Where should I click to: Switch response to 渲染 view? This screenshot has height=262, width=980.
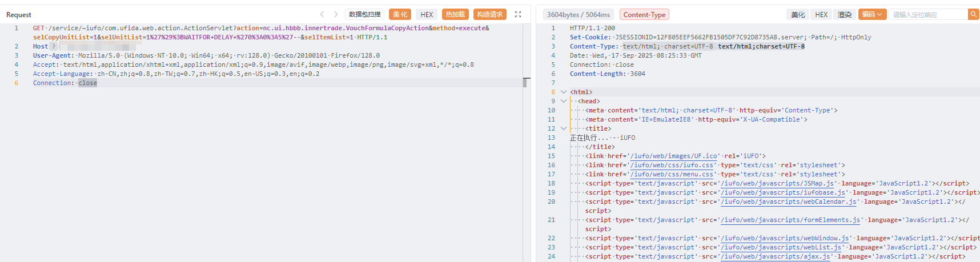tap(845, 14)
